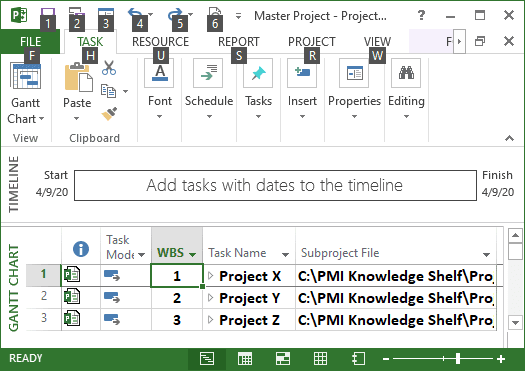Viewport: 525px width, 371px height.
Task: Open the Font group icon
Action: pyautogui.click(x=160, y=73)
